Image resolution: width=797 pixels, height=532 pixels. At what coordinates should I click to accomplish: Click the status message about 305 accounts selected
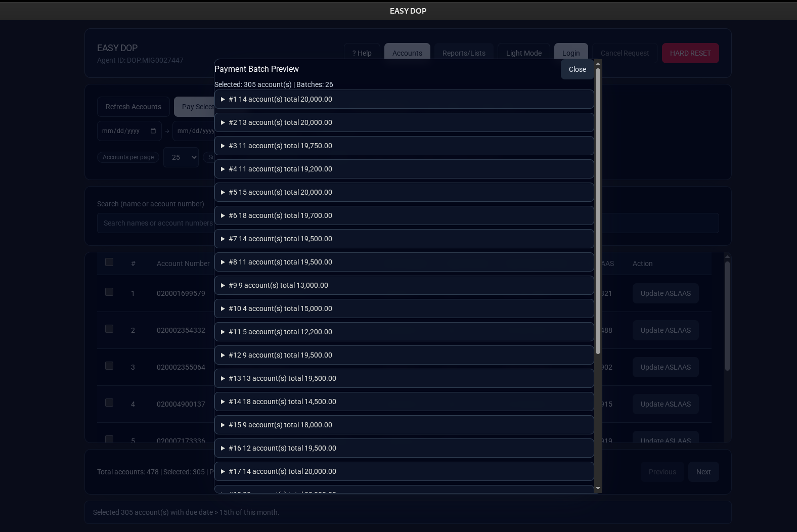[x=186, y=512]
